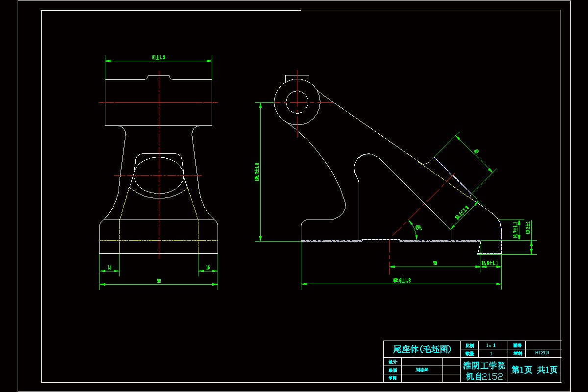Select the 数量 label in title block
Image resolution: width=588 pixels, height=392 pixels.
coord(469,353)
